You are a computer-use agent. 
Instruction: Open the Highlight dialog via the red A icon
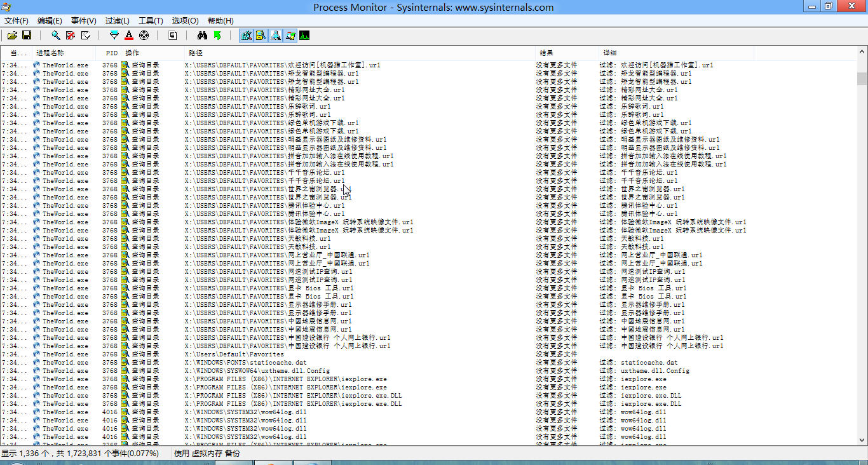[129, 36]
